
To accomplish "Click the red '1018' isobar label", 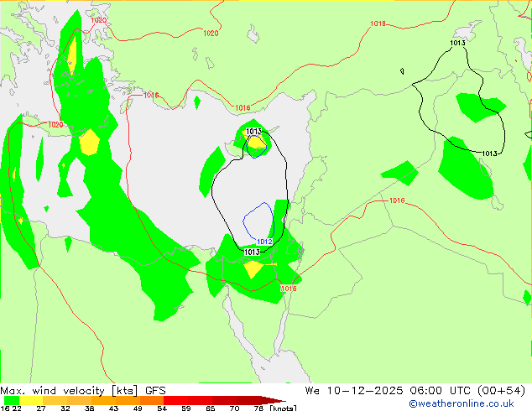I will [x=378, y=23].
